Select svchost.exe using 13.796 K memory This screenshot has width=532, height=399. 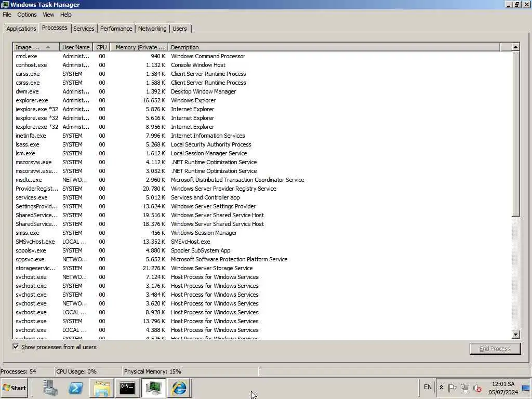click(x=262, y=321)
